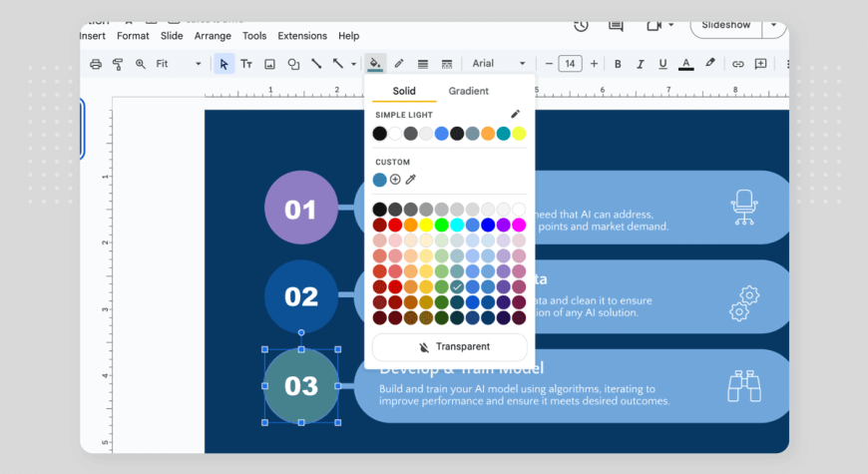Image resolution: width=868 pixels, height=474 pixels.
Task: Pick the eyedropper tool under Custom
Action: [411, 180]
